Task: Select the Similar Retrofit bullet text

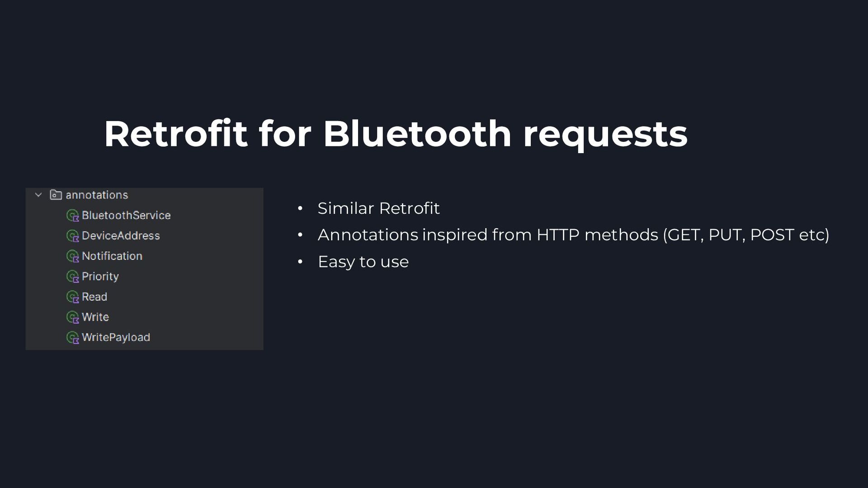Action: tap(378, 208)
